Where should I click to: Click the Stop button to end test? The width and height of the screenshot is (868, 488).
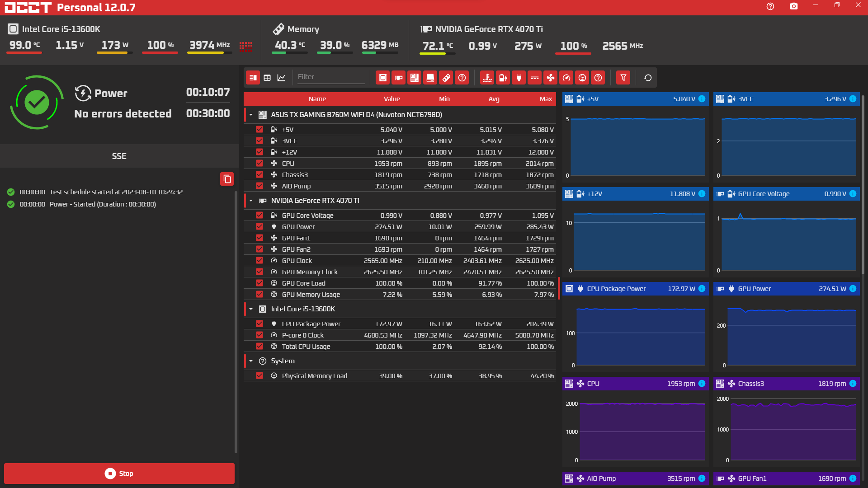119,473
